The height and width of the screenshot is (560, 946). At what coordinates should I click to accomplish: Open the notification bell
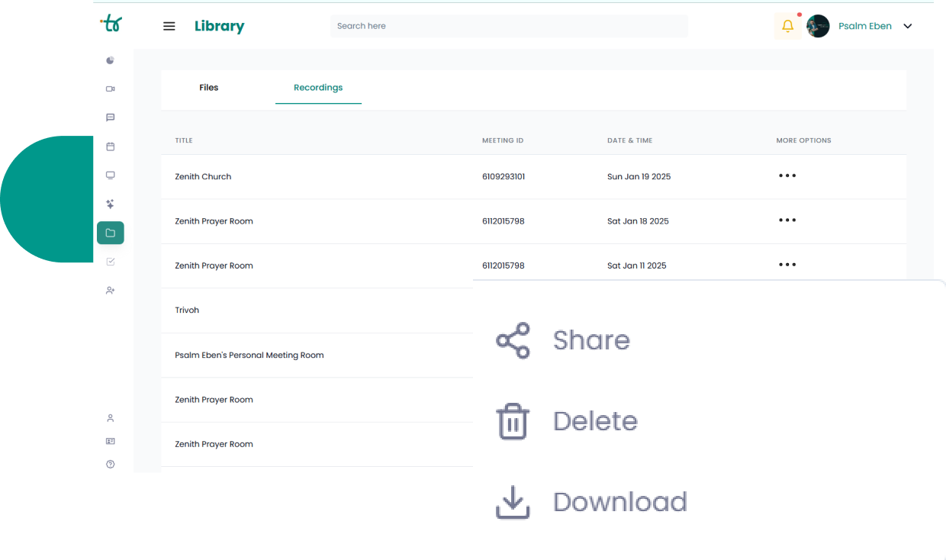787,26
